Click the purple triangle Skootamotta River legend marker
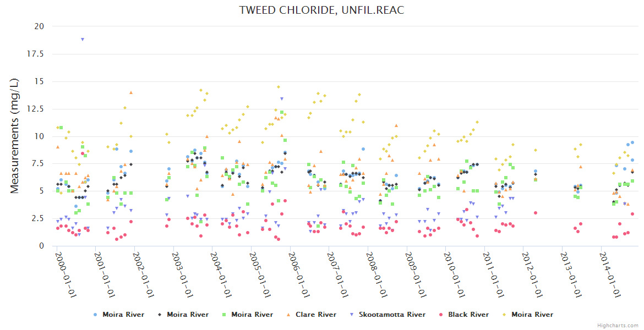The height and width of the screenshot is (330, 644). point(352,315)
